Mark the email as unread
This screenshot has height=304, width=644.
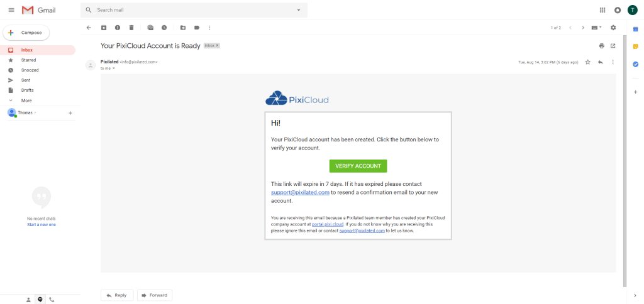click(x=150, y=28)
